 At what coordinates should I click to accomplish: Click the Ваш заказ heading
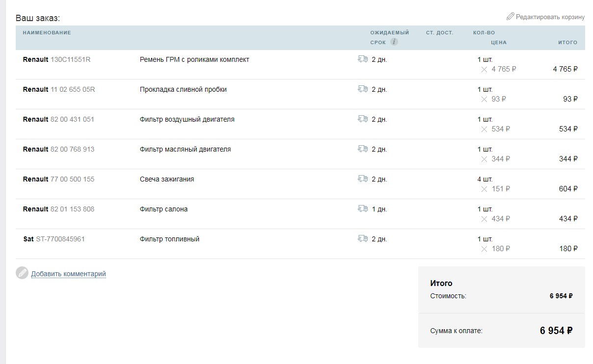38,18
